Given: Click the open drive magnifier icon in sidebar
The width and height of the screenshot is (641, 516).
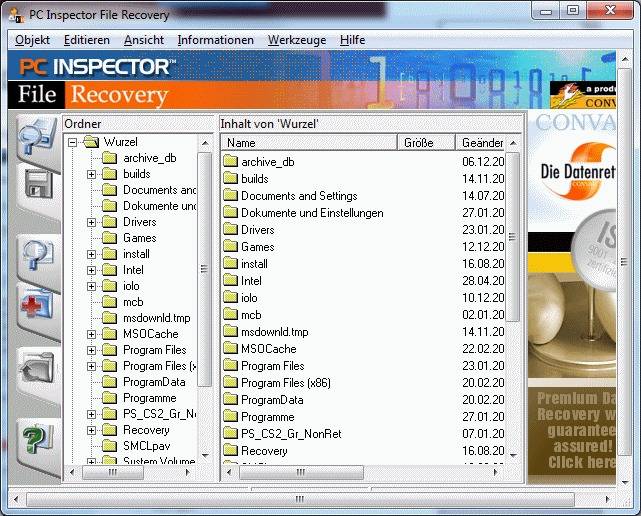Looking at the screenshot, I should 37,137.
